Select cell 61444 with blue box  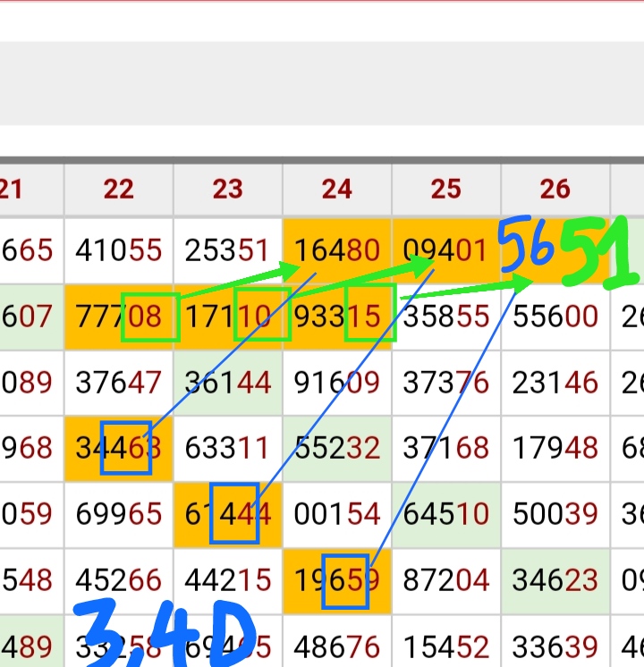[x=228, y=514]
